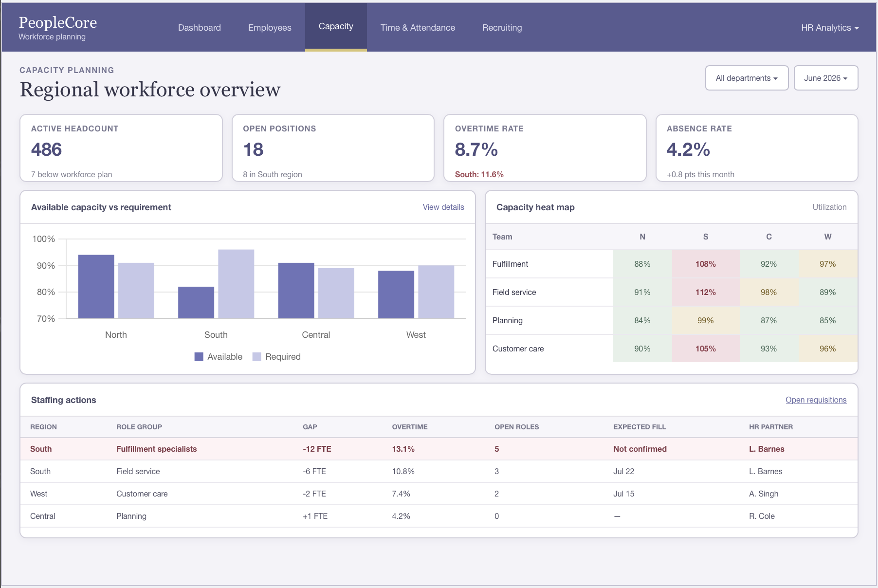The image size is (878, 588).
Task: Click the A. Singh HR partner
Action: (x=763, y=494)
